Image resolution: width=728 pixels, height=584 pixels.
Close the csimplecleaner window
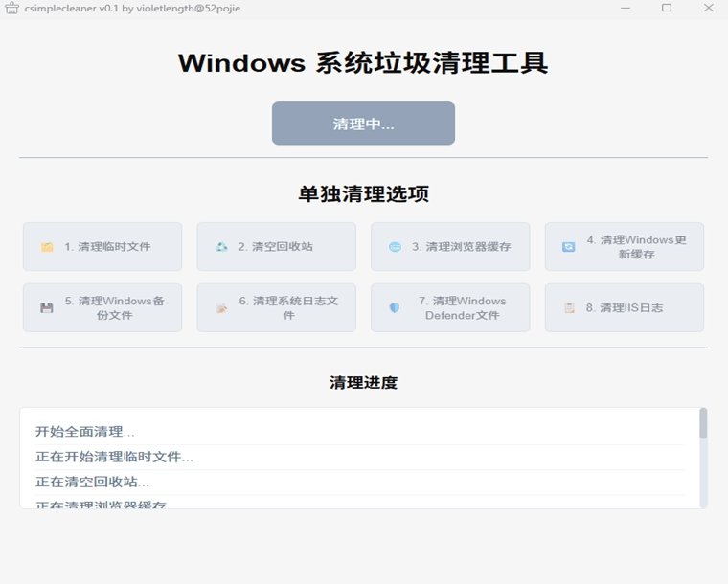pyautogui.click(x=709, y=8)
